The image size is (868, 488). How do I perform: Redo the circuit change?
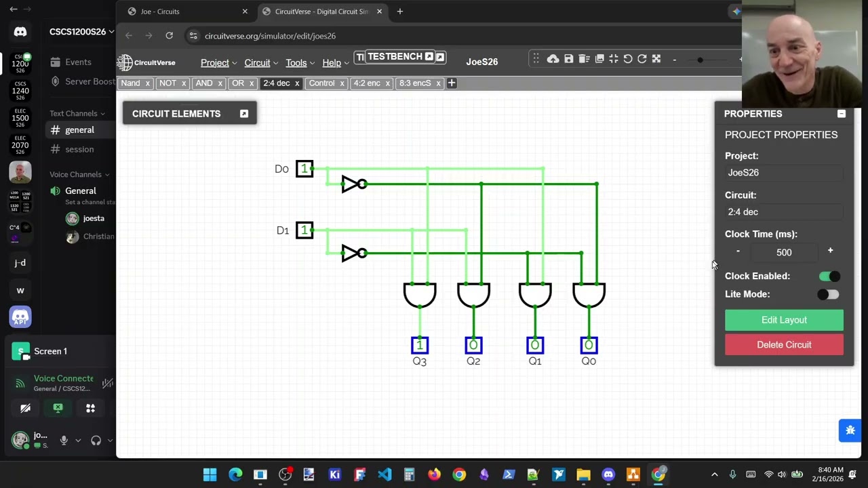(x=642, y=59)
